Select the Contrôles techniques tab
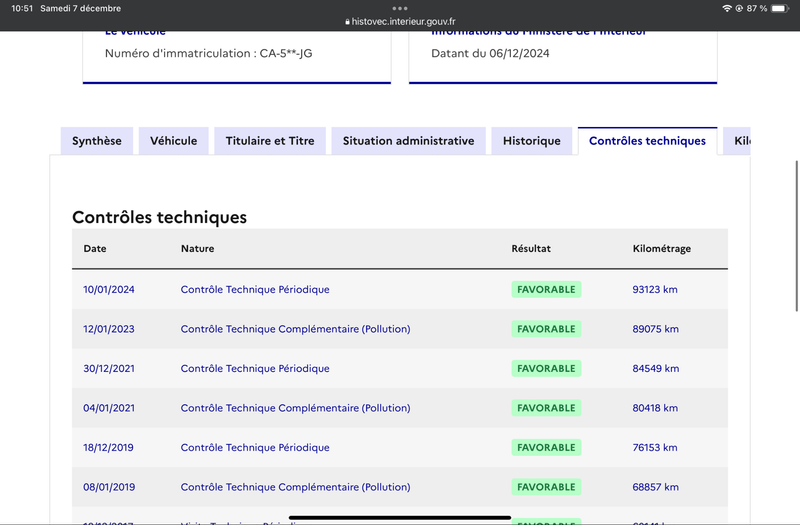This screenshot has width=800, height=525. [x=647, y=141]
